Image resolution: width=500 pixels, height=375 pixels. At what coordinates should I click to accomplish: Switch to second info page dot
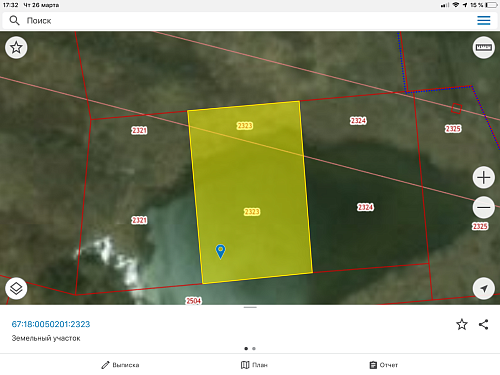pyautogui.click(x=254, y=349)
